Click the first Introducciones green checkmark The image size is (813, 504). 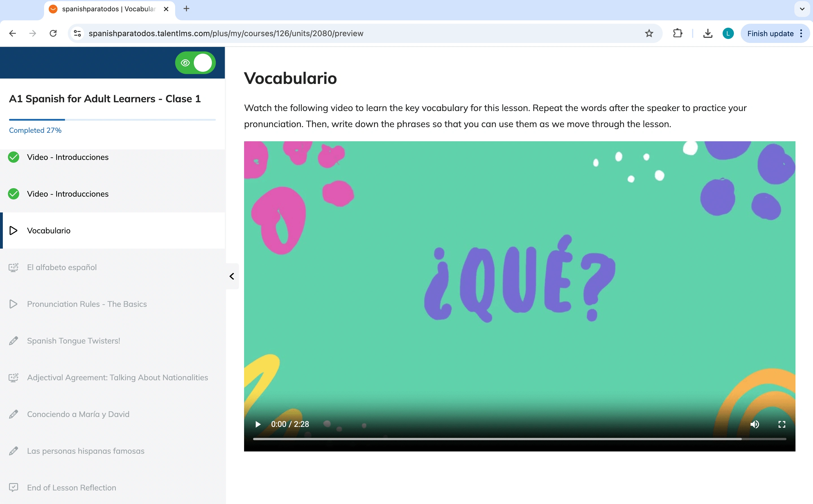[14, 157]
